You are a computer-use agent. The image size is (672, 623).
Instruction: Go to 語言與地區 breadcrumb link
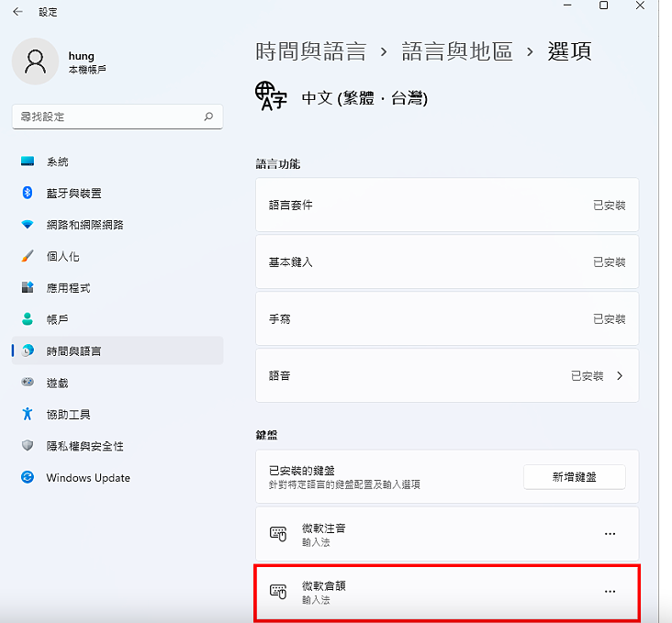pyautogui.click(x=457, y=51)
